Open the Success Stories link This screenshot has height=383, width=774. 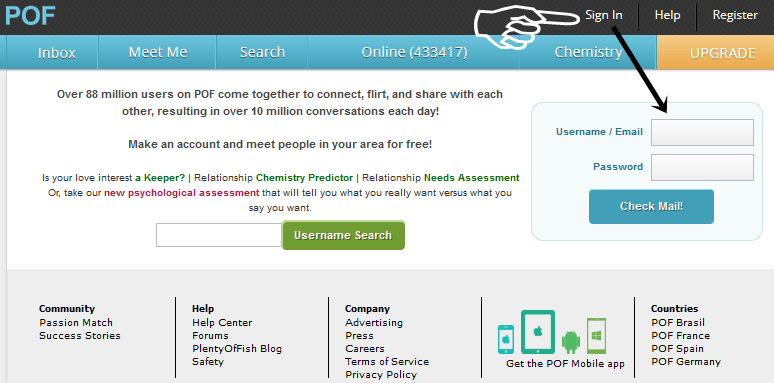(x=79, y=336)
